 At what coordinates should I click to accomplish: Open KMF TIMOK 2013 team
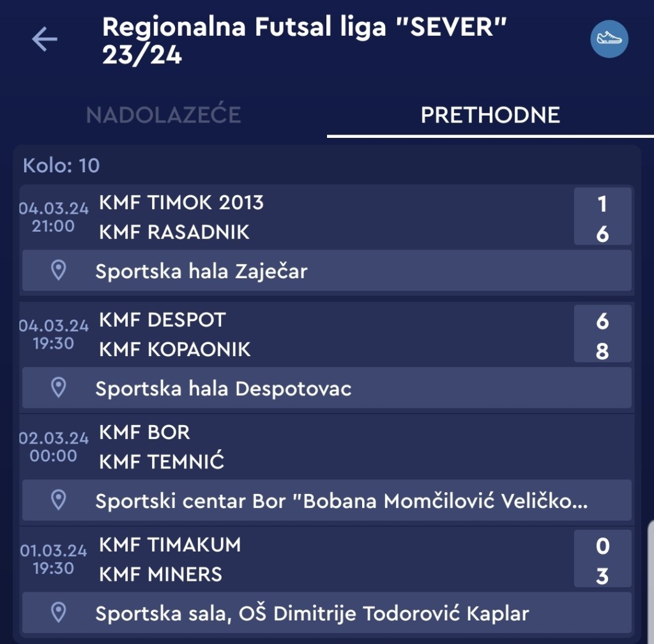tap(181, 202)
